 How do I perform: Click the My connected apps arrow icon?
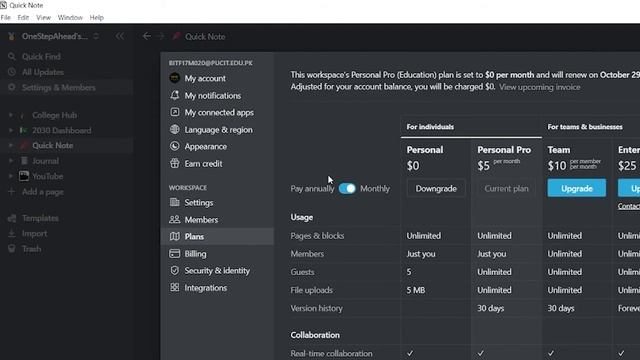(x=175, y=112)
